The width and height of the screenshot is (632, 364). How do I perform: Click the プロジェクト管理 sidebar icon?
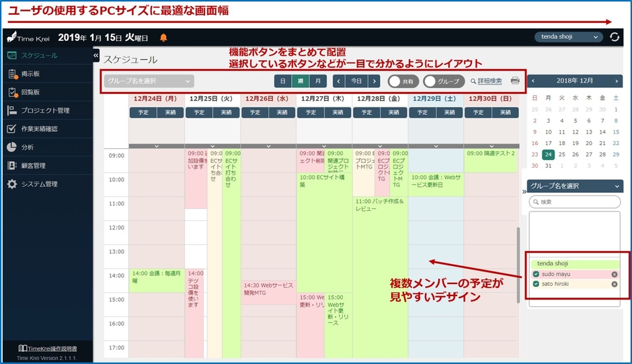11,110
